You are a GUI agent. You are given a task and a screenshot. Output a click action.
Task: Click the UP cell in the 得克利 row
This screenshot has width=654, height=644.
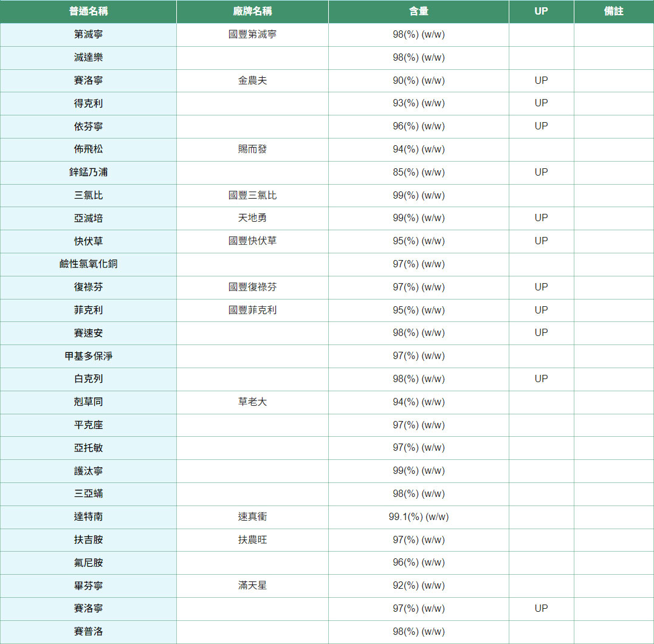point(541,103)
